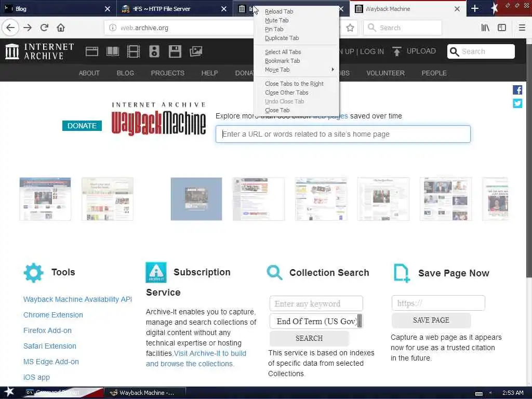This screenshot has width=532, height=399.
Task: Choose Select All Tabs menu entry
Action: tap(296, 52)
